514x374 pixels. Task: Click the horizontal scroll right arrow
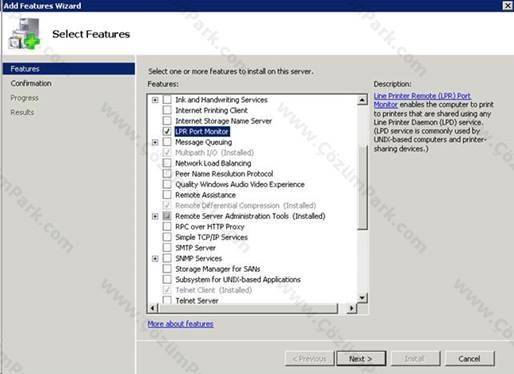pos(351,308)
